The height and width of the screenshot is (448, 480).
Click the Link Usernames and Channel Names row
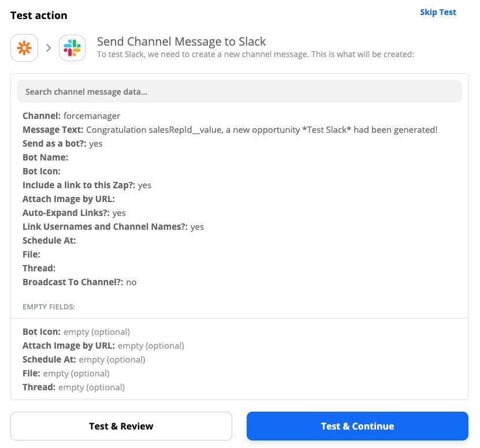pyautogui.click(x=113, y=226)
